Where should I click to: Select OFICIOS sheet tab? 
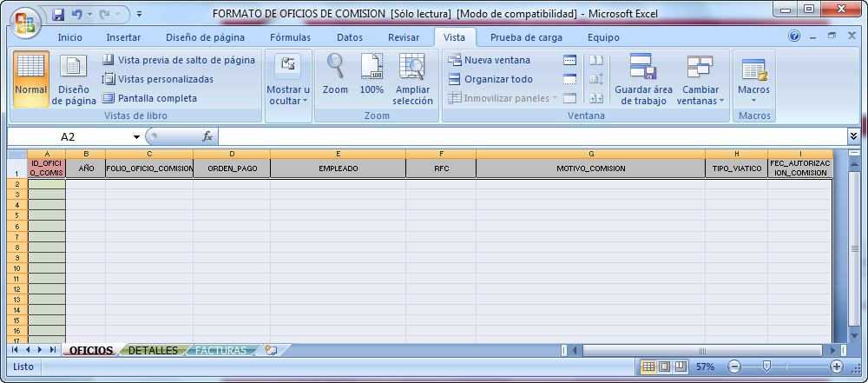click(91, 350)
